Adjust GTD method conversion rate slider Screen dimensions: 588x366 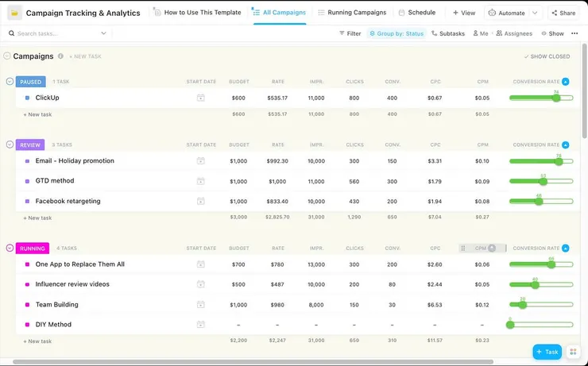[x=541, y=181]
